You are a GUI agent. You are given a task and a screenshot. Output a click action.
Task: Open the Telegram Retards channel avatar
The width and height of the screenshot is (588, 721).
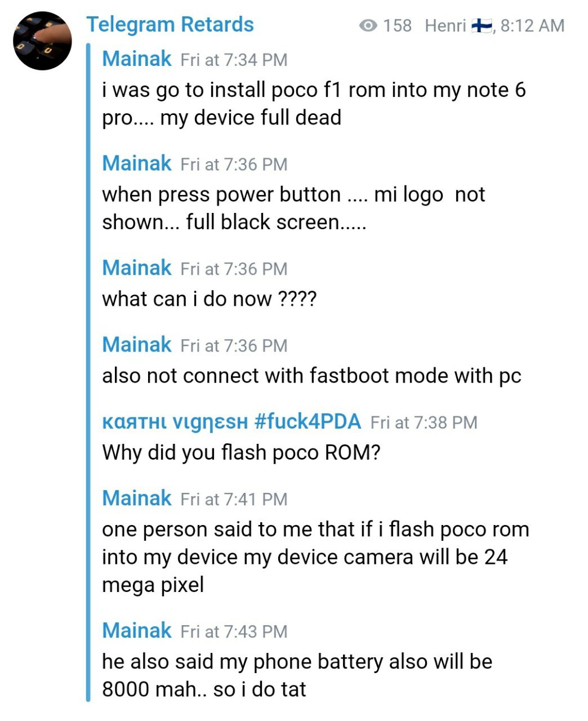pyautogui.click(x=43, y=41)
